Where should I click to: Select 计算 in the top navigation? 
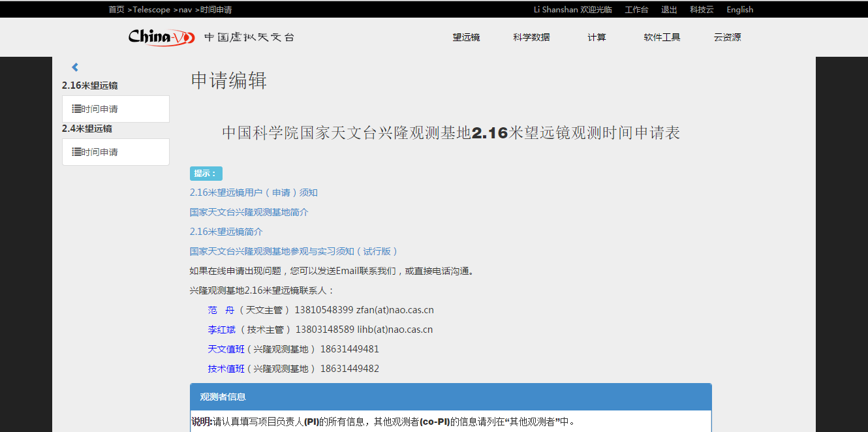click(597, 37)
